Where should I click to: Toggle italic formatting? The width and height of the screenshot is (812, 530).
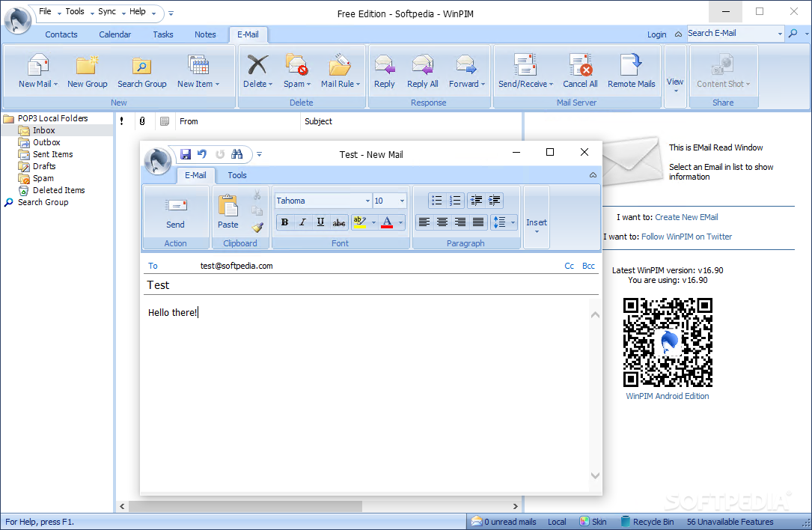pyautogui.click(x=302, y=222)
